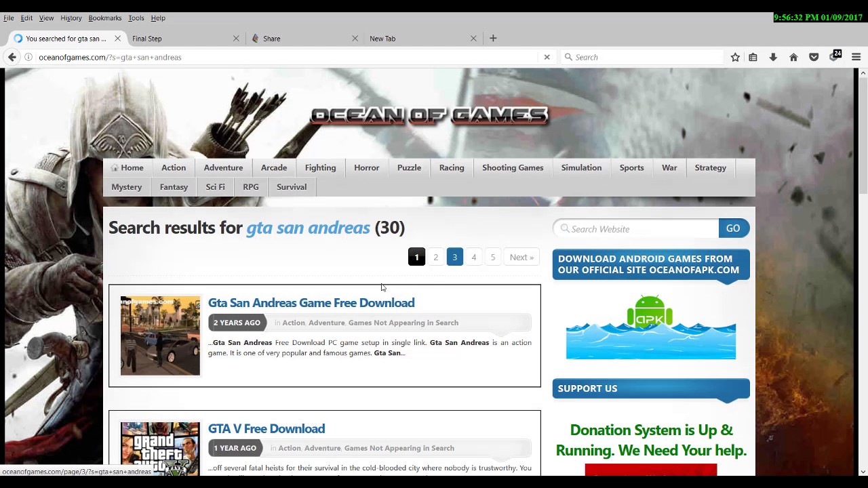The height and width of the screenshot is (488, 868).
Task: Go to results page 5
Action: pos(492,258)
